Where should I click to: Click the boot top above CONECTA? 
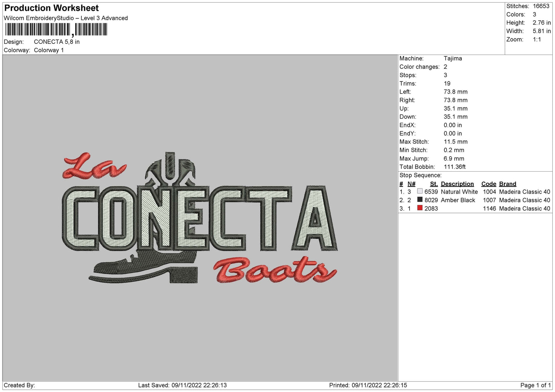click(170, 168)
